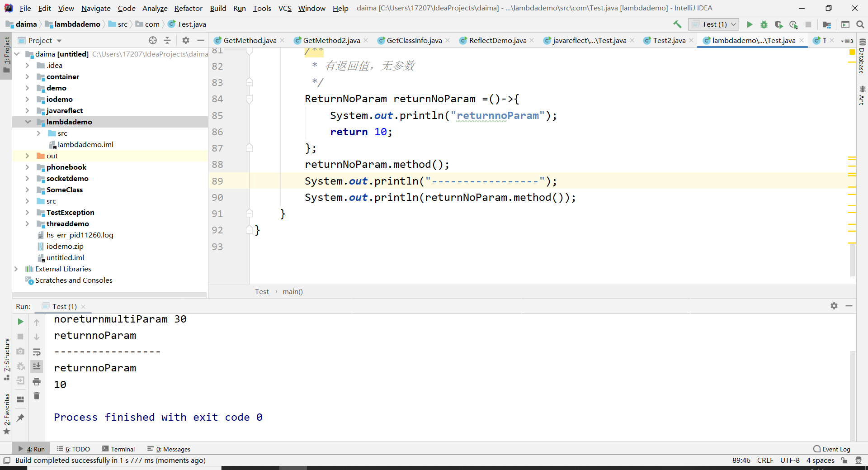Expand the phonebook module
The height and width of the screenshot is (470, 868).
point(27,167)
